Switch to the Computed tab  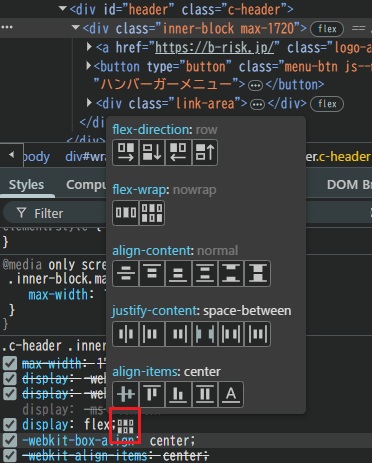86,185
